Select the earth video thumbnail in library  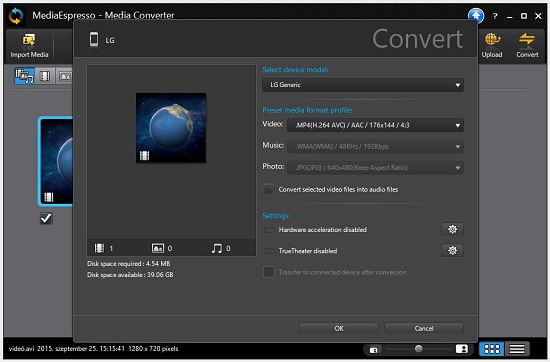tap(56, 161)
